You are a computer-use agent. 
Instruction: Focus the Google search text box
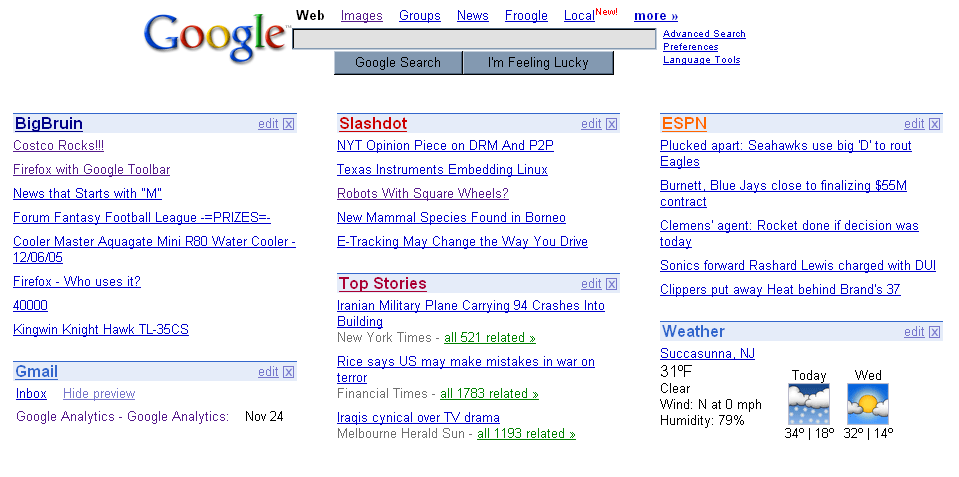(474, 39)
